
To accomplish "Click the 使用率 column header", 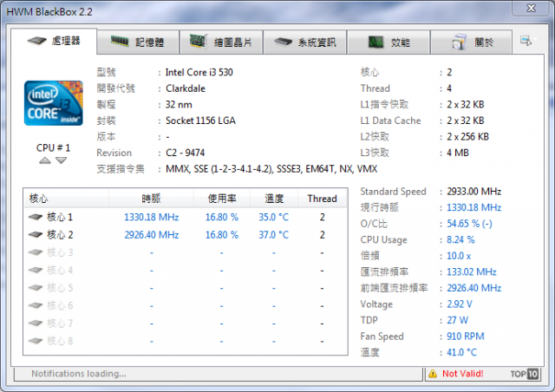I will pos(222,199).
